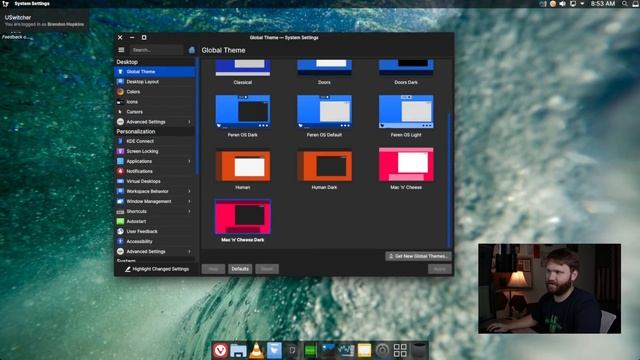The width and height of the screenshot is (640, 360).
Task: Choose the Feren OS Light theme
Action: (406, 112)
